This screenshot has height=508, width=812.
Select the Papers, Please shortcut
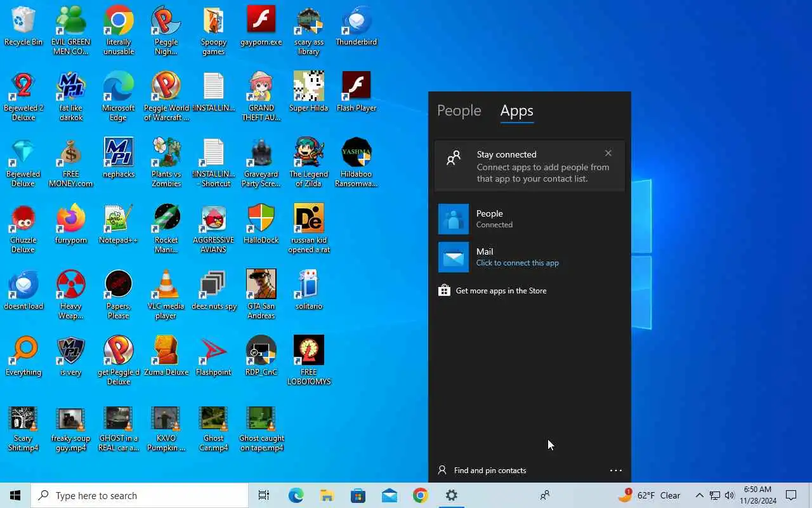(x=119, y=295)
